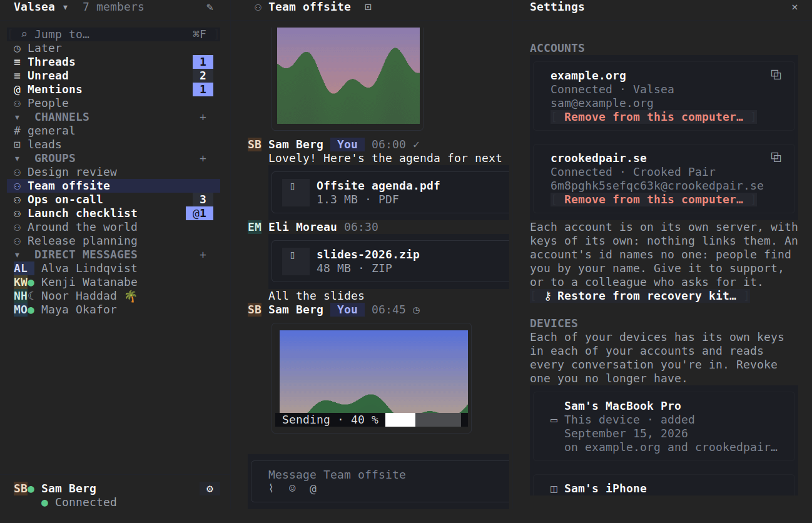Click the Jump to search field
The height and width of the screenshot is (523, 812).
click(113, 34)
